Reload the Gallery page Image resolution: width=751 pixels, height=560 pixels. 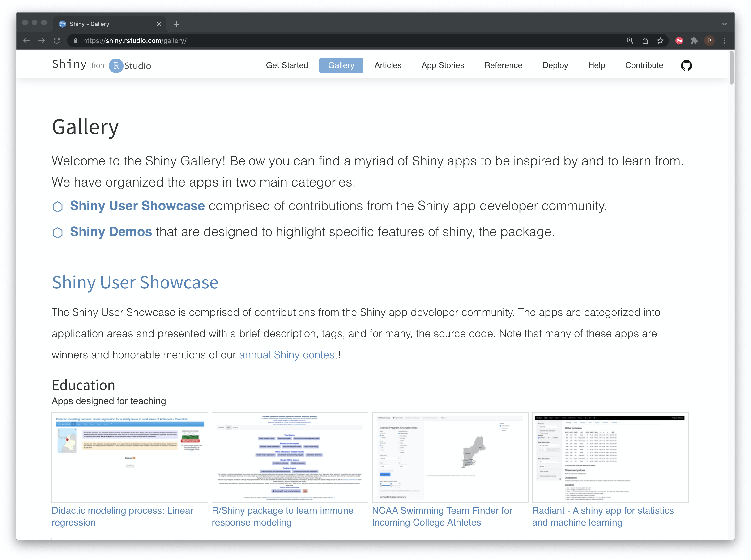point(57,40)
